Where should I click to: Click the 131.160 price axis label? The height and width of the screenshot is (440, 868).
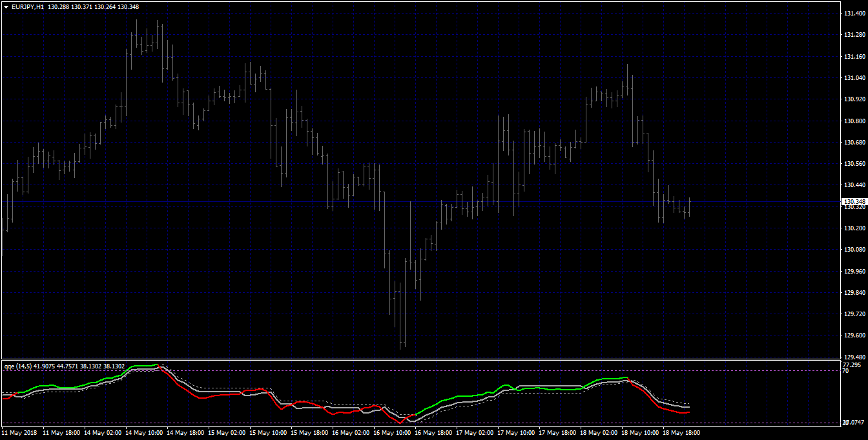click(854, 57)
